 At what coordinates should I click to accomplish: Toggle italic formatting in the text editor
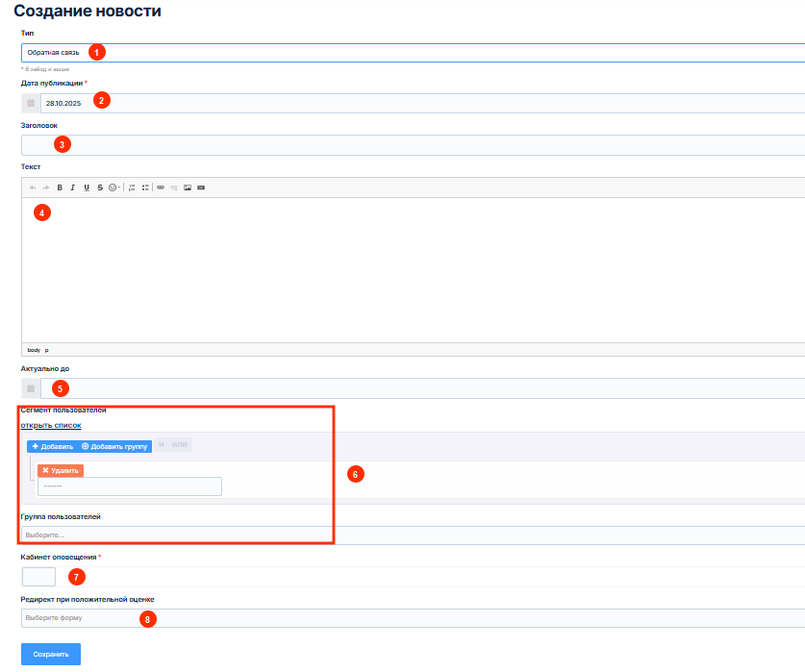point(72,187)
